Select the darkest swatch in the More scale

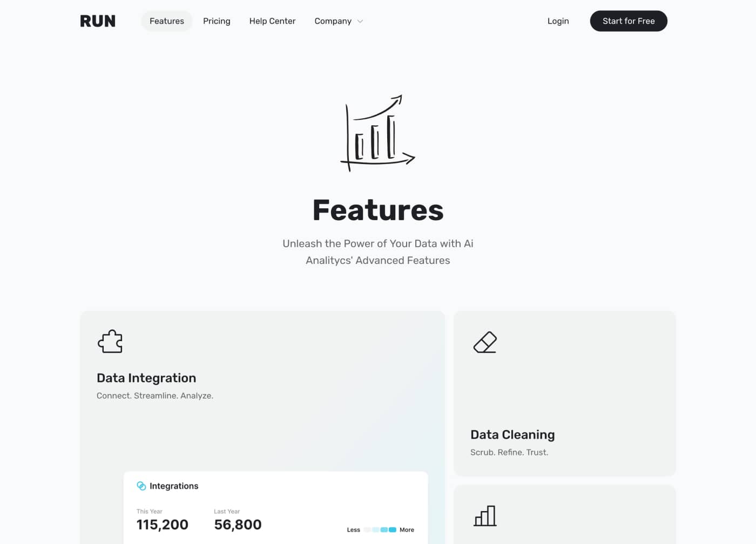coord(391,529)
